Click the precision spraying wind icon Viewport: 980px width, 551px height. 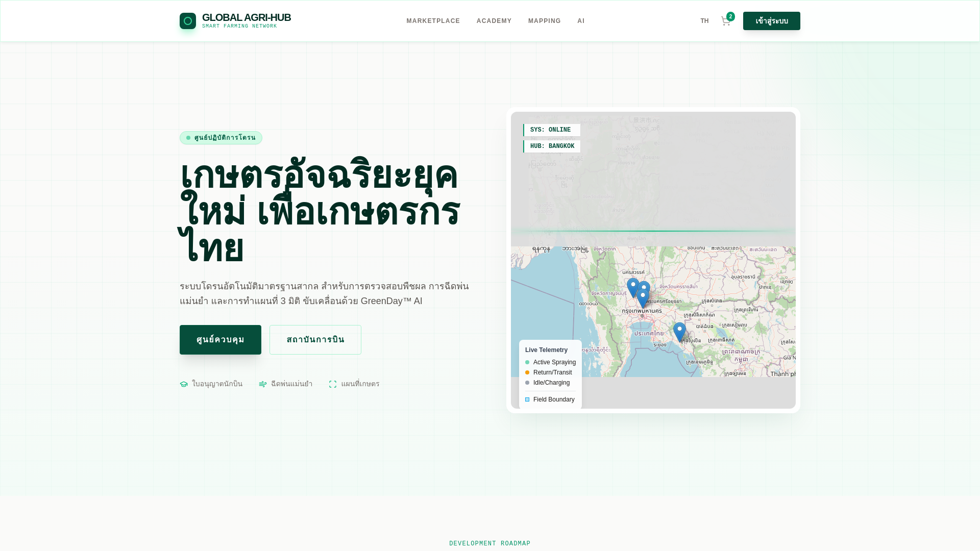click(263, 384)
